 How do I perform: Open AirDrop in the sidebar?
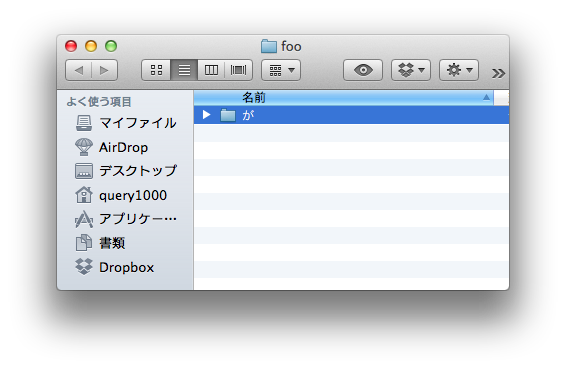click(125, 147)
